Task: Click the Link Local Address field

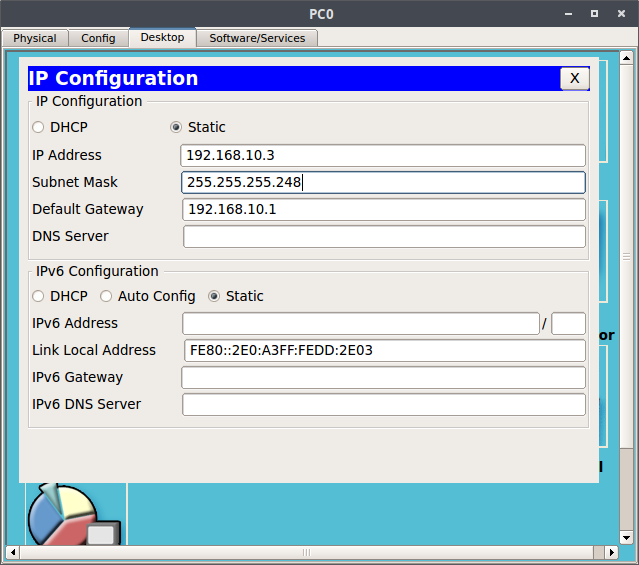Action: (385, 351)
